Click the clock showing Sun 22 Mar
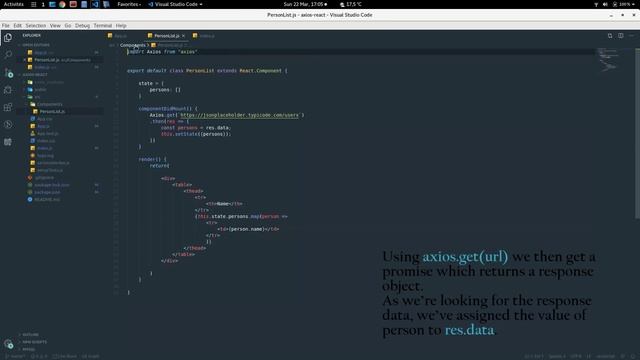This screenshot has width=640, height=360. tap(305, 4)
